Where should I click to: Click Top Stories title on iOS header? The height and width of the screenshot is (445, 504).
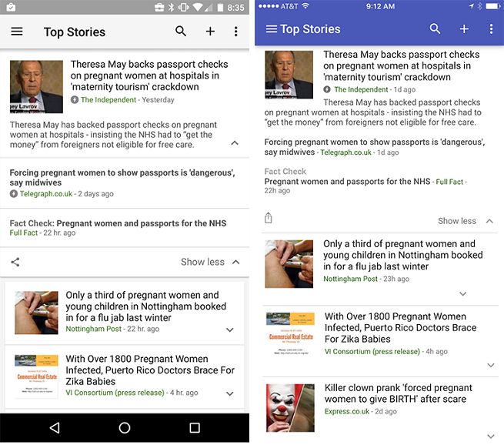click(310, 29)
